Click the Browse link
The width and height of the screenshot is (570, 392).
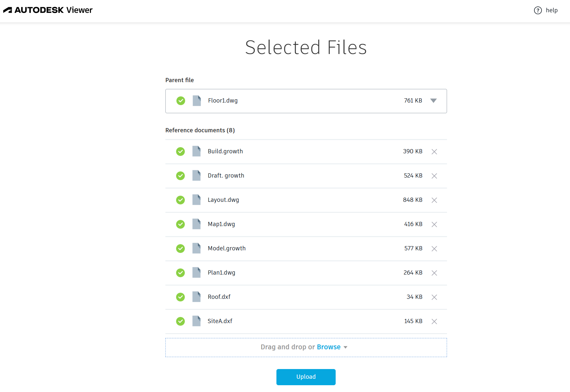tap(329, 347)
